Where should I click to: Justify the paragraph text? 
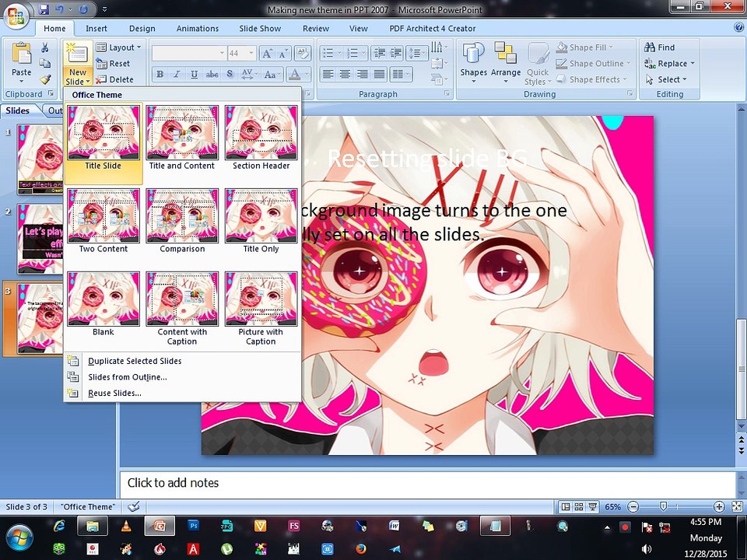(x=379, y=74)
